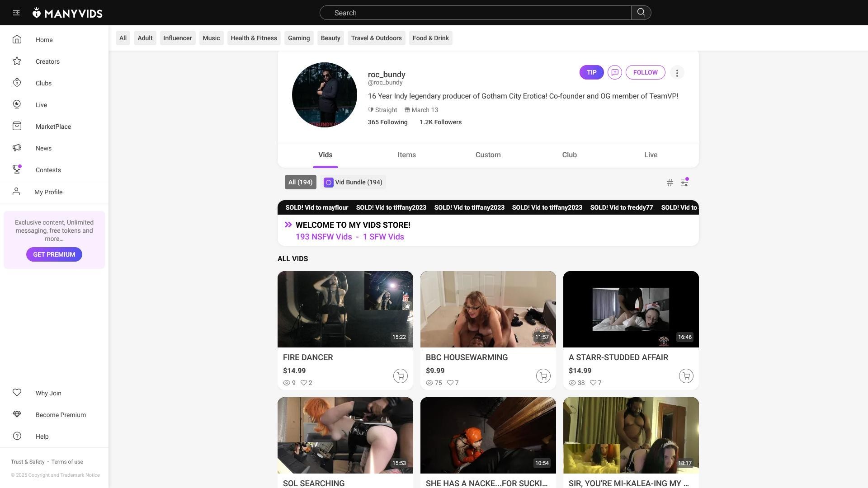Screen dimensions: 868x488
Task: Add BBC HOUSEWARMING to cart
Action: pyautogui.click(x=543, y=376)
